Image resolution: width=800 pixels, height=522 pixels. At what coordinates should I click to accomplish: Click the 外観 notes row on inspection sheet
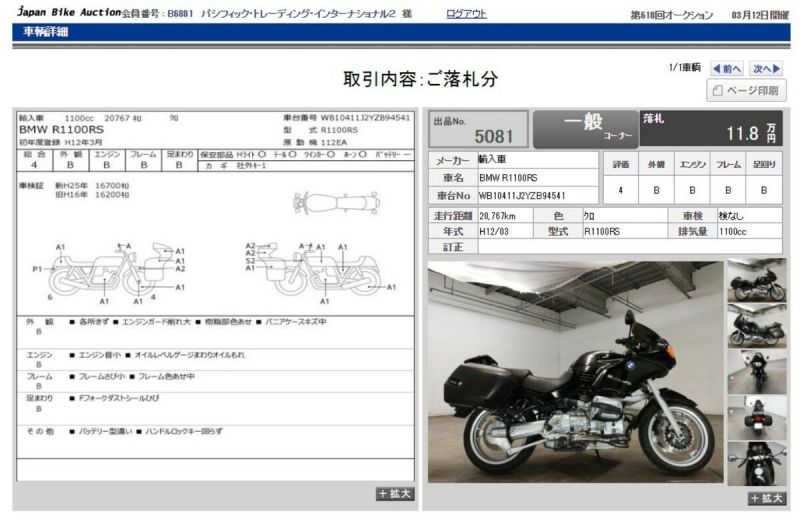click(x=215, y=332)
